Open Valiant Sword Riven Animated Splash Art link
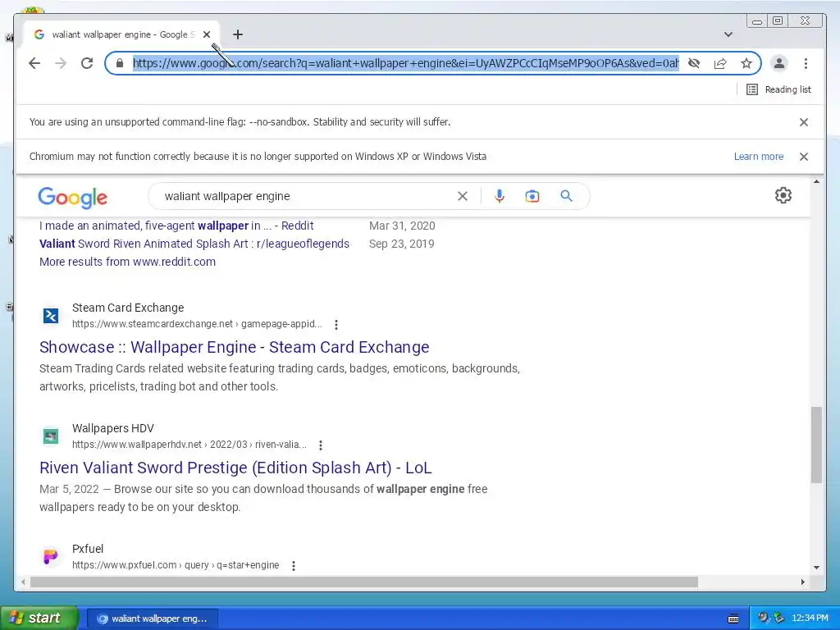The image size is (840, 630). pos(194,244)
